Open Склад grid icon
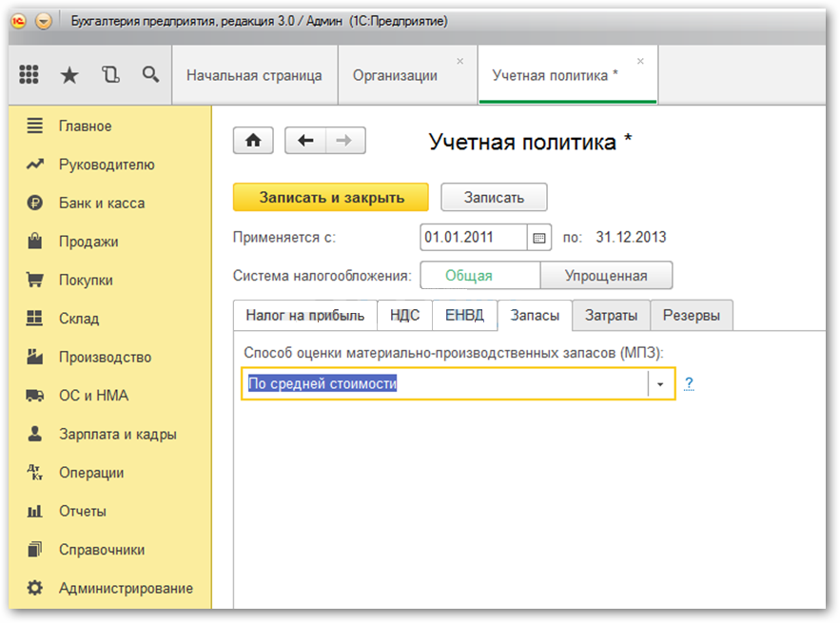 (35, 319)
